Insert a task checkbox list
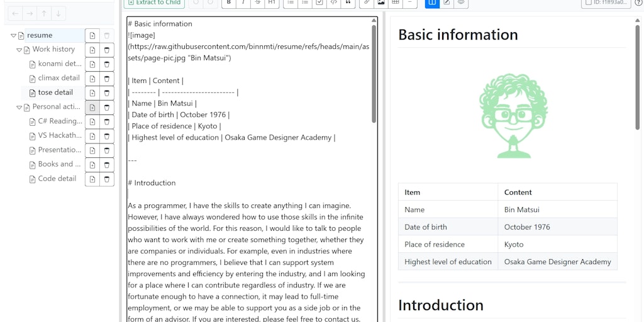The height and width of the screenshot is (322, 644). coord(319,2)
